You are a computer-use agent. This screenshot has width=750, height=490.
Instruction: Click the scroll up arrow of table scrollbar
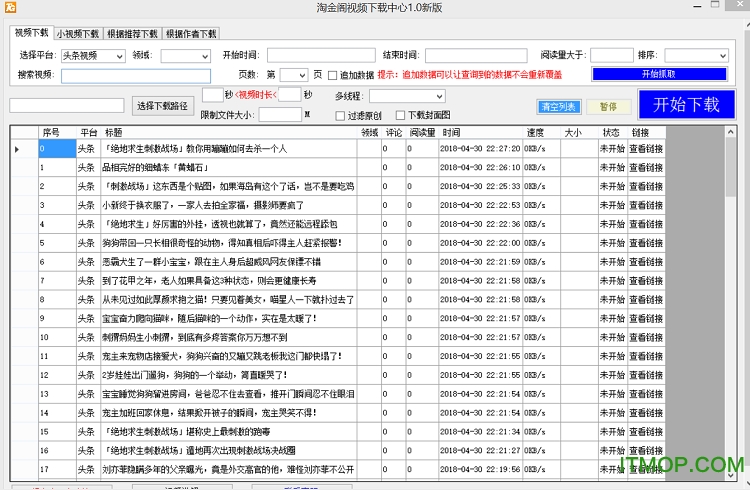pos(730,132)
